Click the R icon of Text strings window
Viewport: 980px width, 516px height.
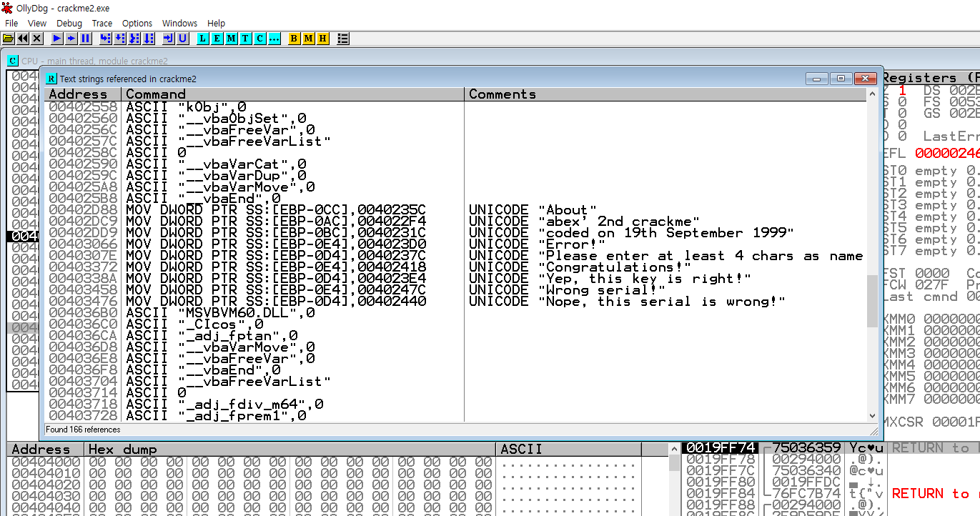pyautogui.click(x=51, y=79)
